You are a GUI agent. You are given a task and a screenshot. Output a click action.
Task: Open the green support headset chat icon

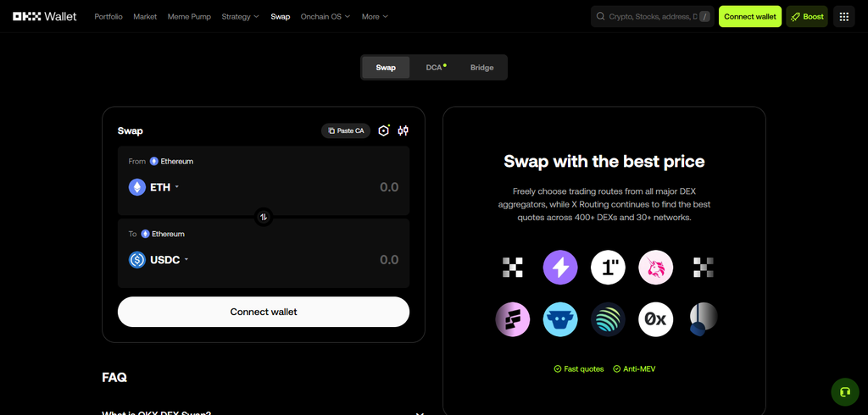(845, 392)
